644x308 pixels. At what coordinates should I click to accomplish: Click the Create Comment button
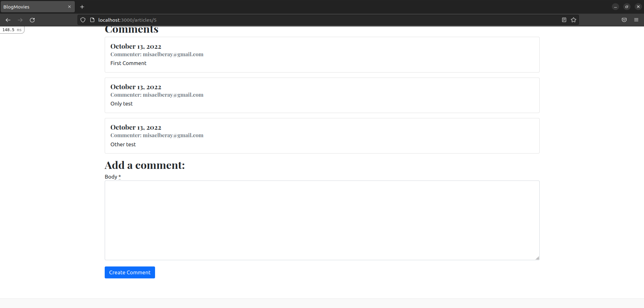(x=130, y=272)
